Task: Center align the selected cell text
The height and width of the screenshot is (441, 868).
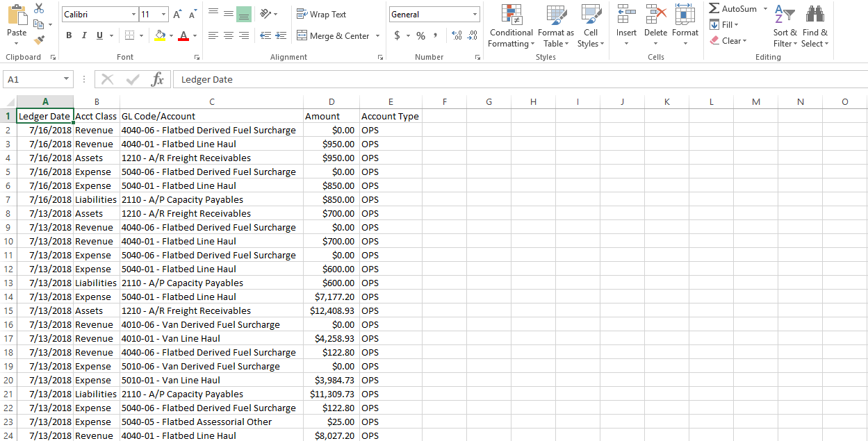Action: tap(228, 35)
